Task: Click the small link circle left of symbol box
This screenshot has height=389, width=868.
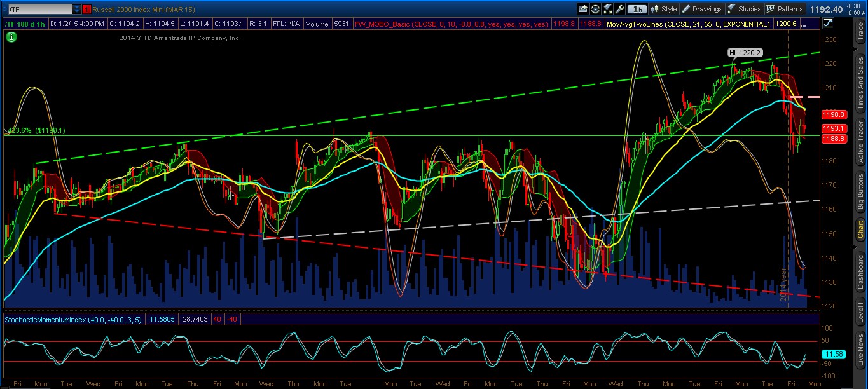Action: [4, 9]
